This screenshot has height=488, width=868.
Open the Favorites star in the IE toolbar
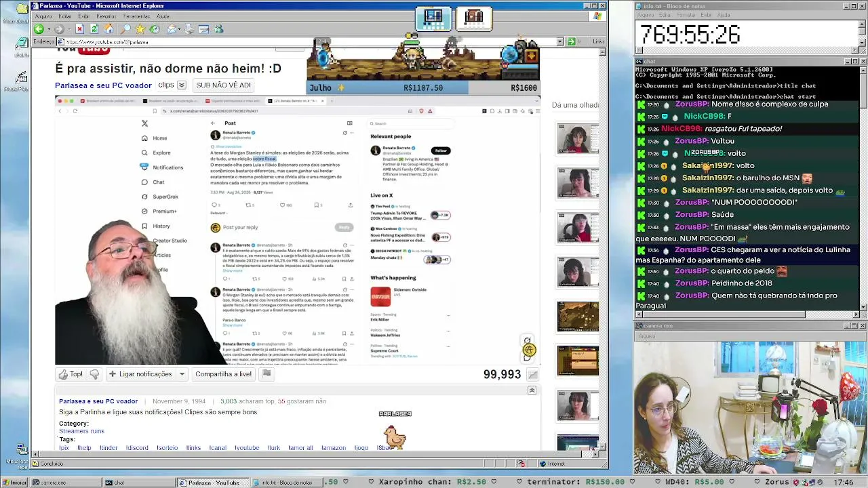(140, 29)
